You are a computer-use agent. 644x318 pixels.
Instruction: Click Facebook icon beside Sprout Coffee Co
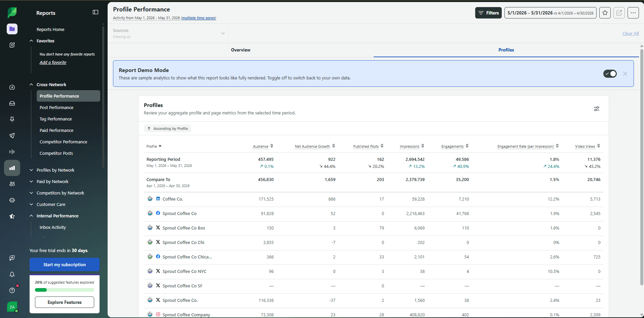(158, 213)
